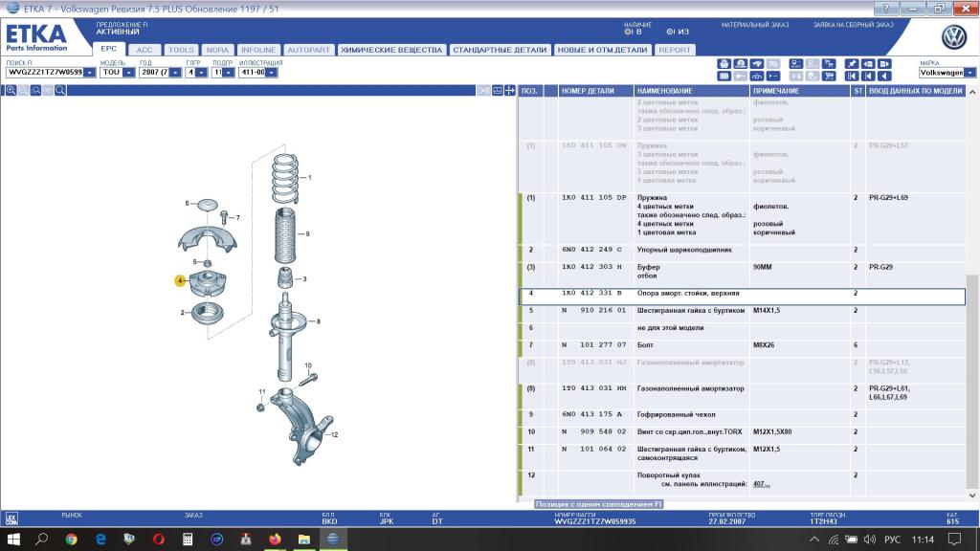The width and height of the screenshot is (980, 551).
Task: Click the pushpin icon in the toolbar
Action: 852,64
